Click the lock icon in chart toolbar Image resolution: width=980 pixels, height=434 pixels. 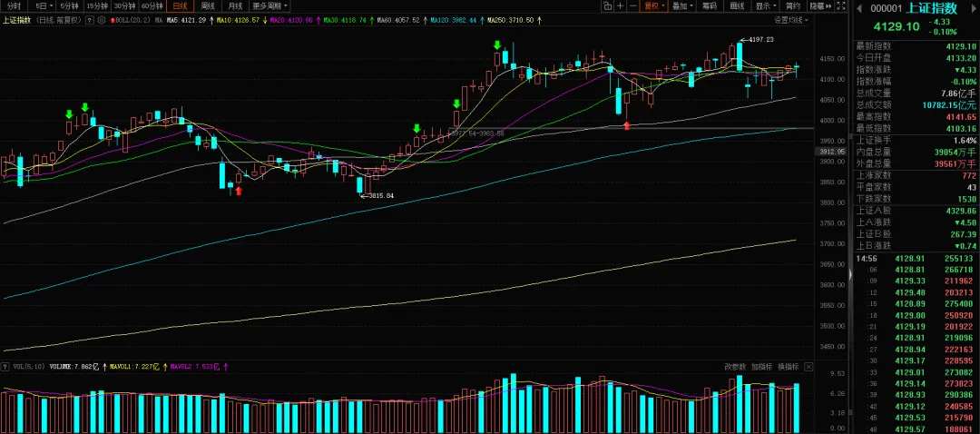[607, 6]
